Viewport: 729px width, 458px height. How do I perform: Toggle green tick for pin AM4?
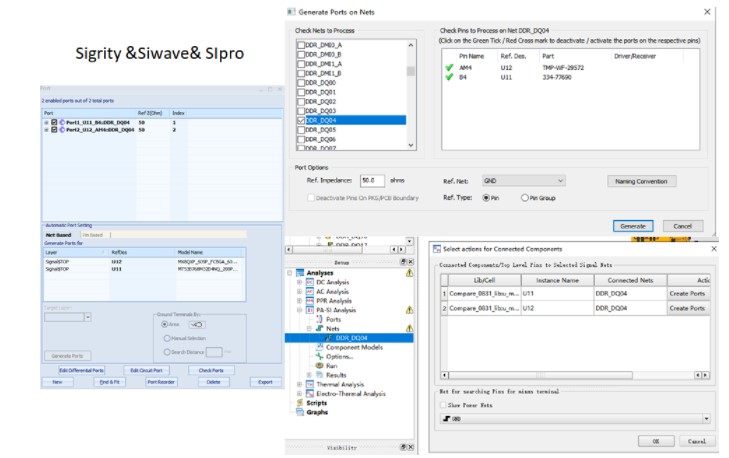[x=449, y=68]
